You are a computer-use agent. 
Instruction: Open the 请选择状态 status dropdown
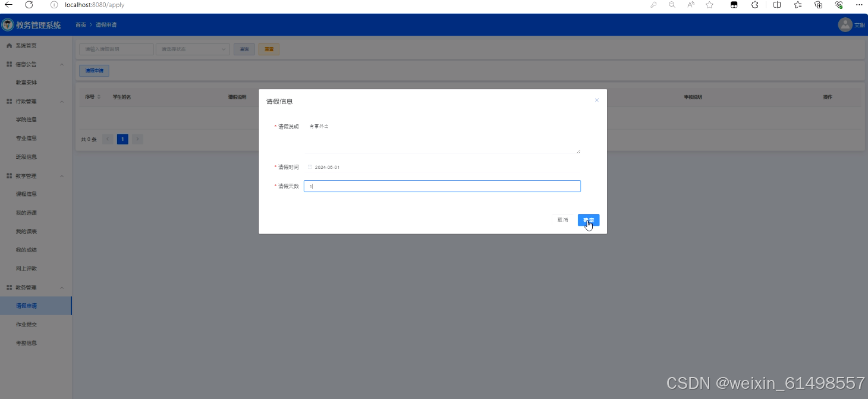(x=192, y=49)
